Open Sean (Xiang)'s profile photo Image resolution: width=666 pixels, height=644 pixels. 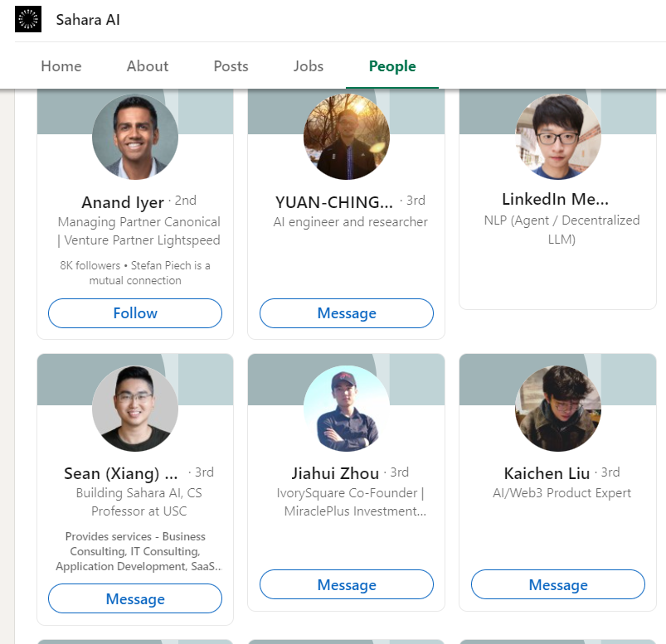tap(135, 409)
